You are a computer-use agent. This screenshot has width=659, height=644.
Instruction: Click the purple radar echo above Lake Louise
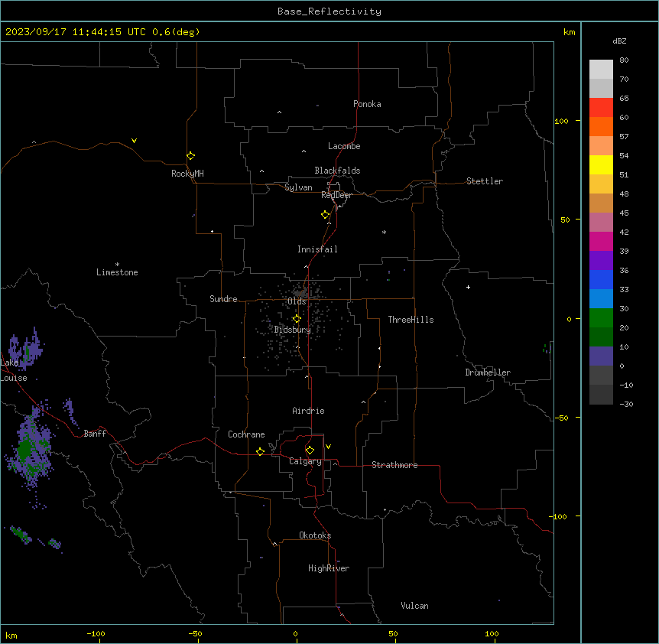[26, 349]
